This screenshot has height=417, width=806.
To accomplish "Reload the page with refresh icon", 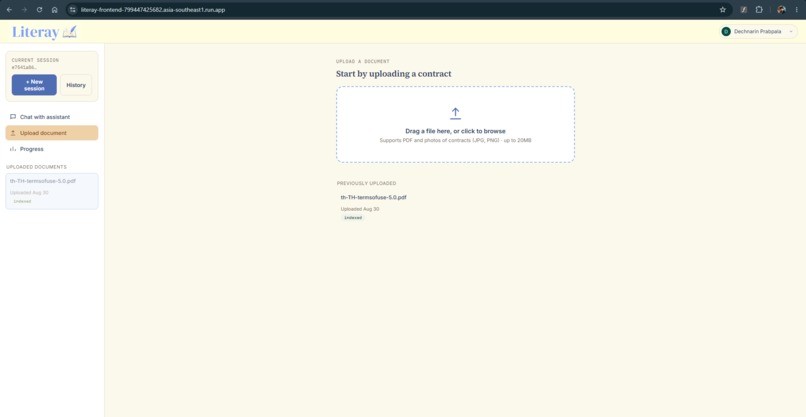I will 39,10.
